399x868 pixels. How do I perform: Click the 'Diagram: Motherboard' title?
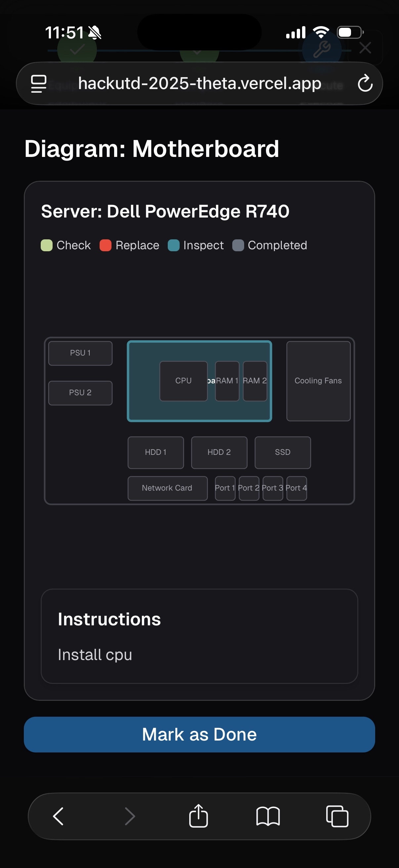click(x=152, y=149)
